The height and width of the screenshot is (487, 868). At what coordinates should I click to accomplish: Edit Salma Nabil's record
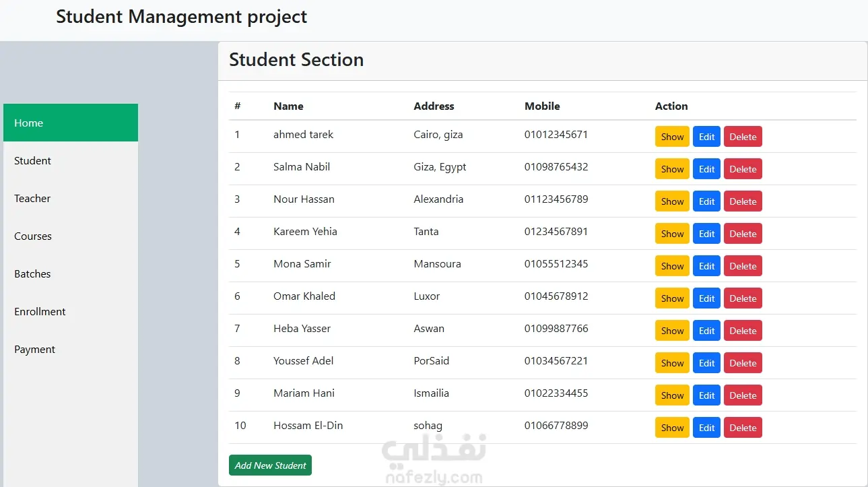[706, 169]
